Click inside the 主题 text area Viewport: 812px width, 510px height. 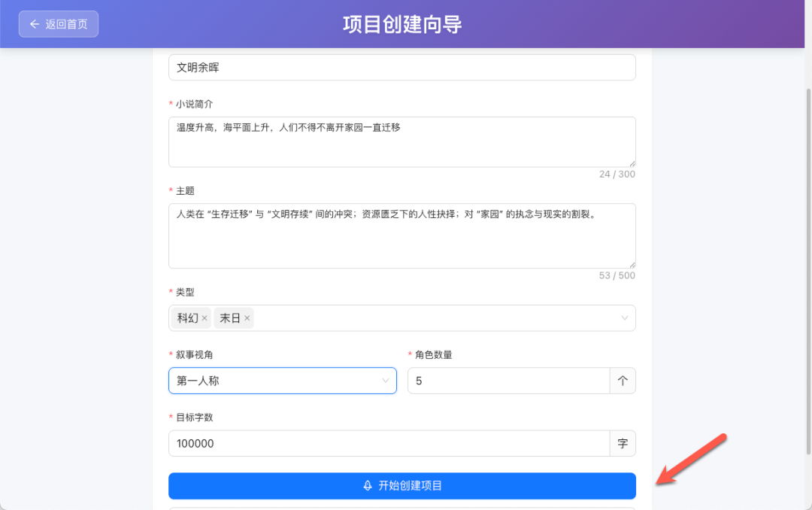pos(401,233)
